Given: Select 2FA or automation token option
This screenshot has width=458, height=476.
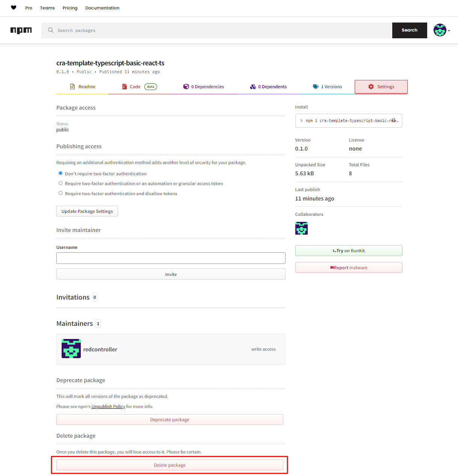Looking at the screenshot, I should click(x=60, y=183).
